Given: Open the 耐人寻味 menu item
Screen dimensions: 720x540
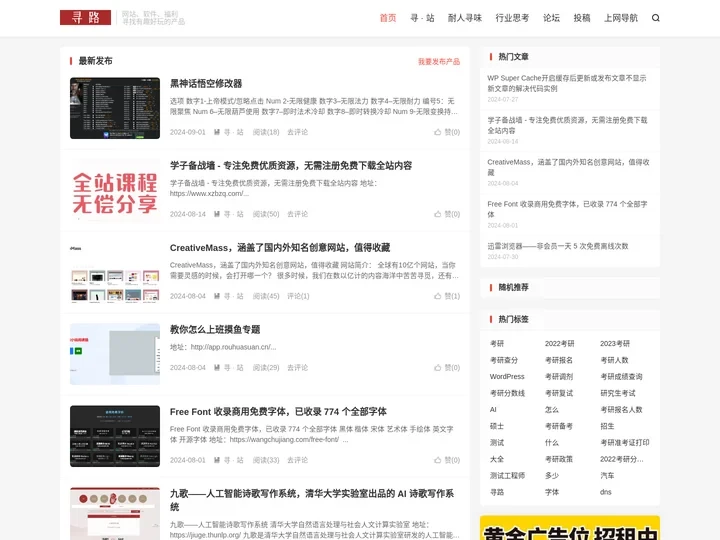Looking at the screenshot, I should click(x=465, y=18).
